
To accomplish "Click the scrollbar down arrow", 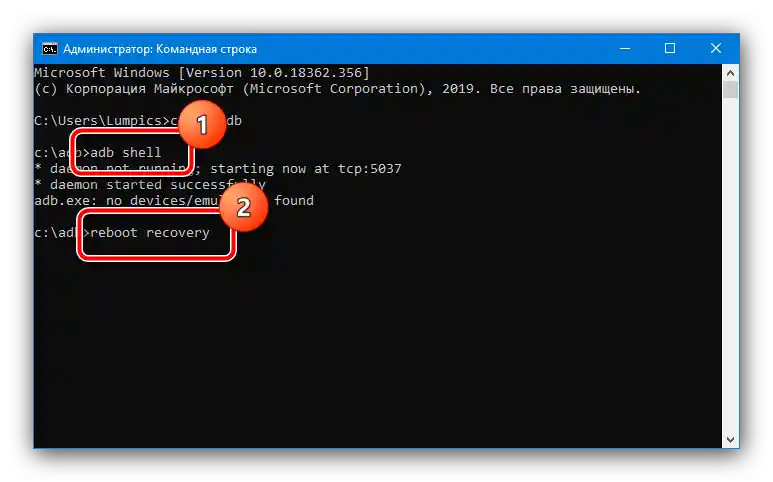I will [x=730, y=440].
